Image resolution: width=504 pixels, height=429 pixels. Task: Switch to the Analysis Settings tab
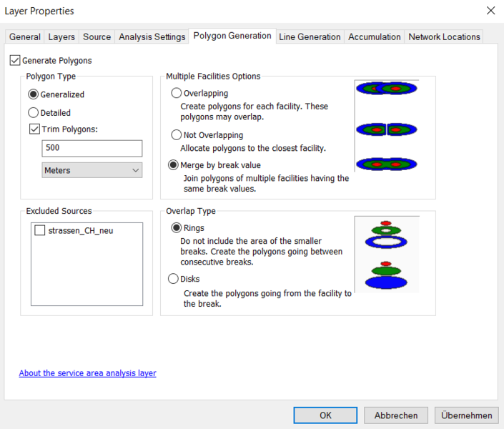[152, 37]
